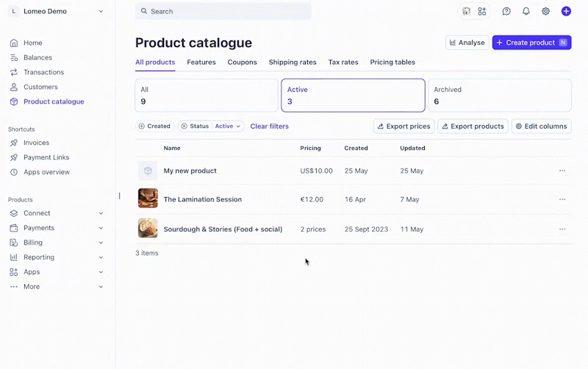Click the Updated column header
This screenshot has height=369, width=588.
pyautogui.click(x=412, y=148)
